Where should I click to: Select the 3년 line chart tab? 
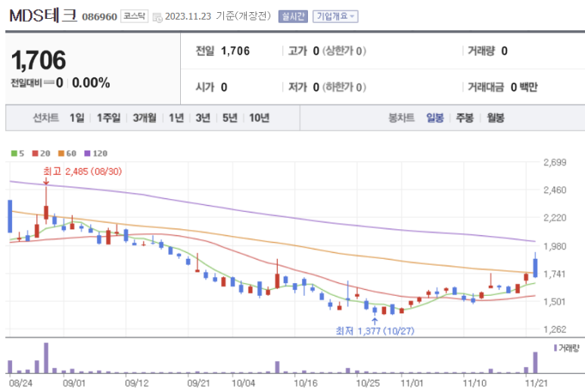click(203, 118)
